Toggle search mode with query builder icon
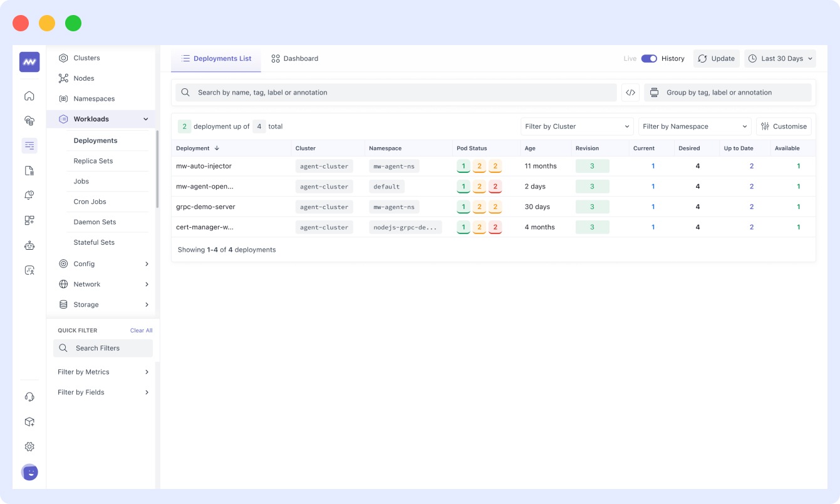The image size is (840, 504). [630, 92]
